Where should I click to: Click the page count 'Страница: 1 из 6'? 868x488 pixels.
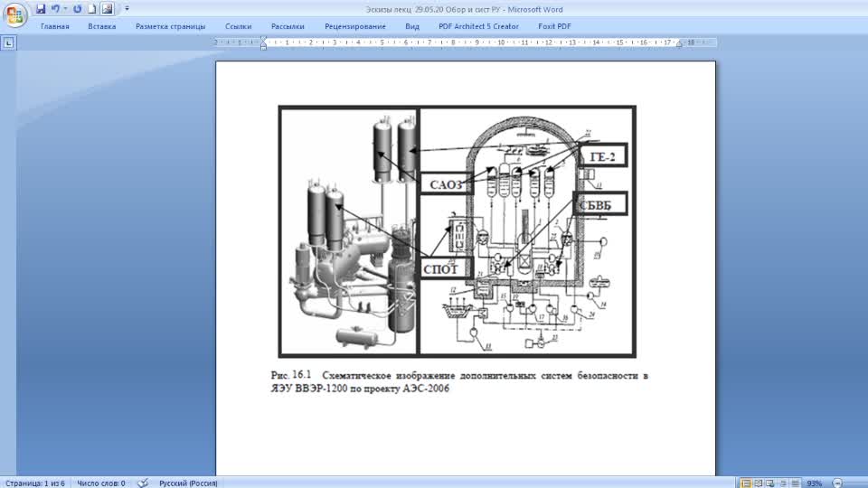tap(35, 483)
